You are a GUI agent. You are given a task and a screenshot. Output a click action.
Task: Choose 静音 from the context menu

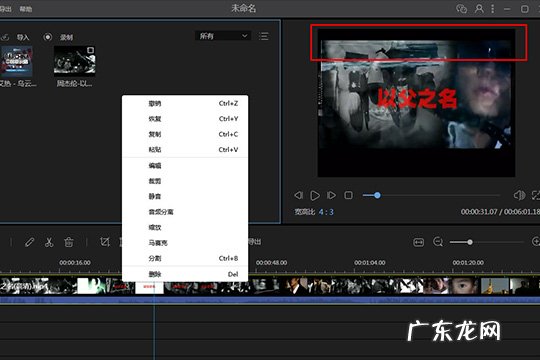coord(185,197)
